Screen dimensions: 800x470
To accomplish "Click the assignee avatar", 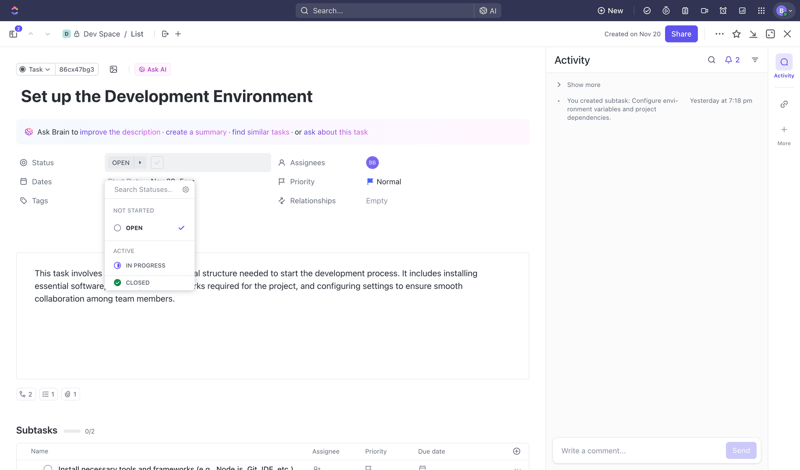I will 372,162.
